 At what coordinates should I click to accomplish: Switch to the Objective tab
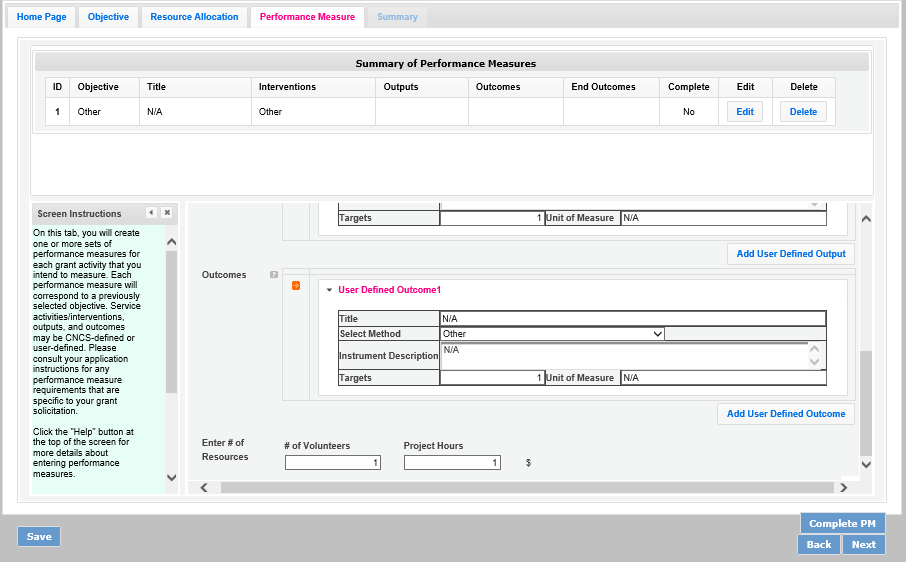click(108, 17)
